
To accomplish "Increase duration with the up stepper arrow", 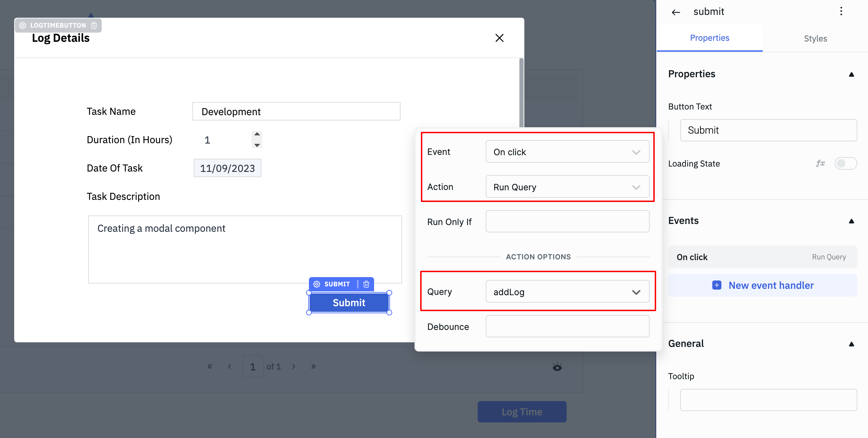I will (257, 134).
